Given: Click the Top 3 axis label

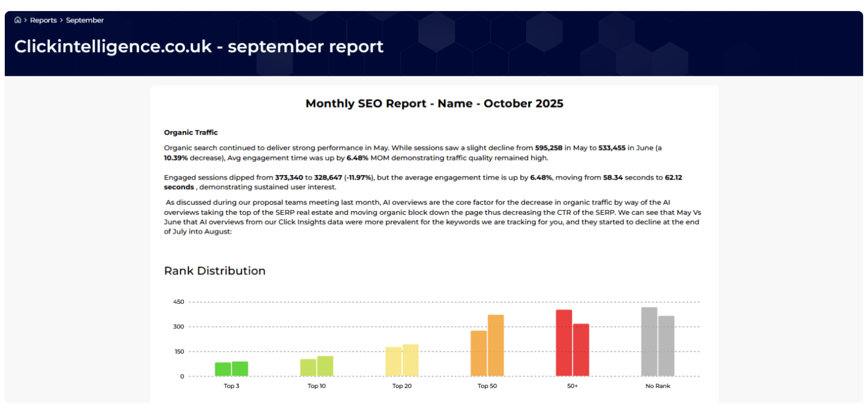Looking at the screenshot, I should coord(231,386).
